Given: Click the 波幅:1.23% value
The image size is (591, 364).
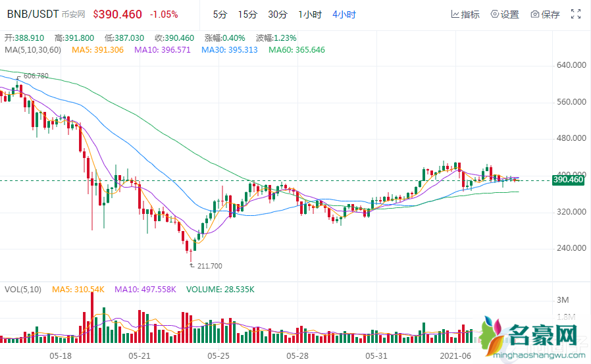Looking at the screenshot, I should click(x=276, y=38).
